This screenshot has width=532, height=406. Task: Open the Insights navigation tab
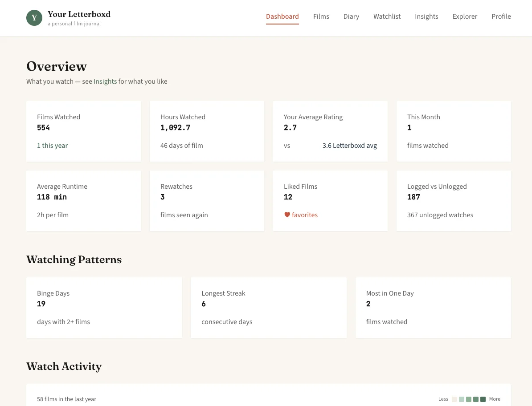pos(426,16)
